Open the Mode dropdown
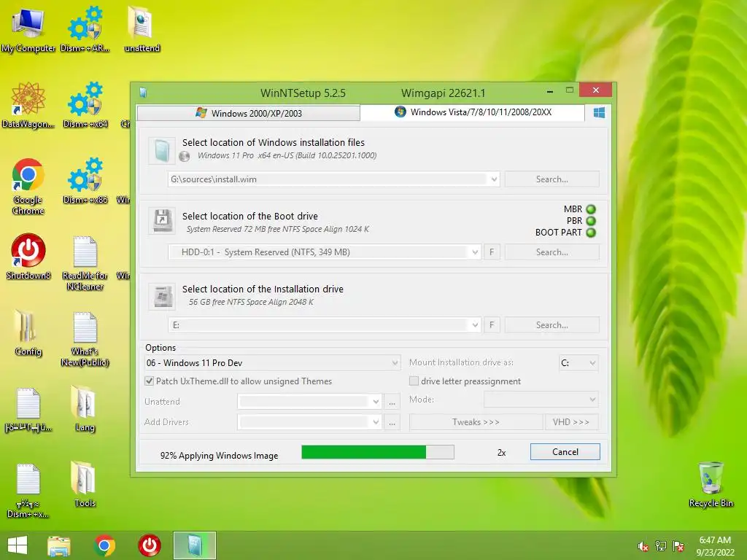The width and height of the screenshot is (747, 560). point(541,400)
